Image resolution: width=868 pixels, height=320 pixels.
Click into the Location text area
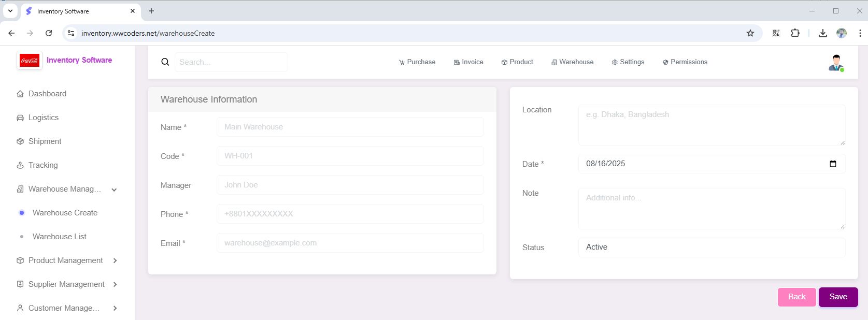[711, 125]
